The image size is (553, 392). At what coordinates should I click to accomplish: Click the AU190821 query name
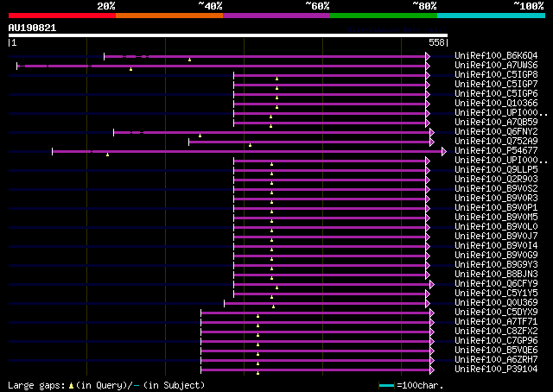(32, 28)
